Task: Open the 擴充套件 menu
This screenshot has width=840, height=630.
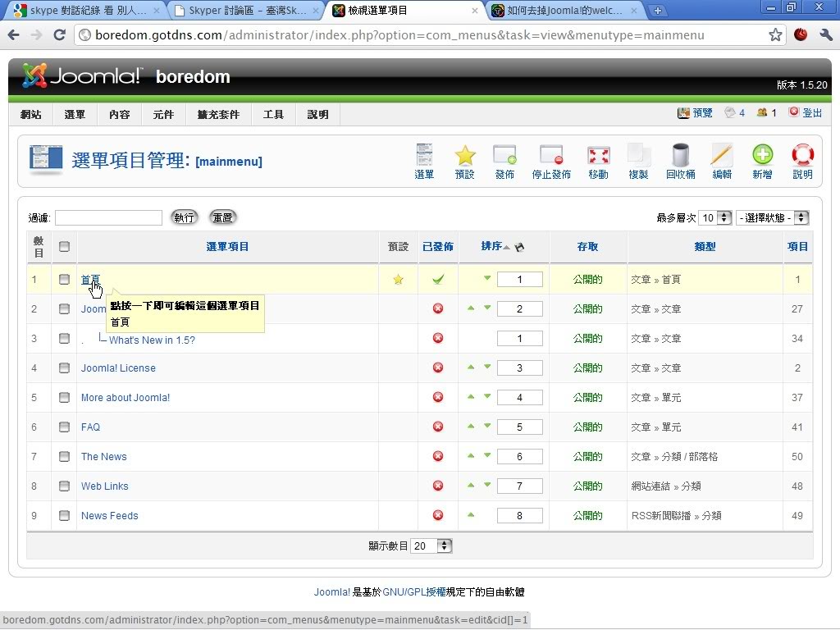Action: [218, 114]
